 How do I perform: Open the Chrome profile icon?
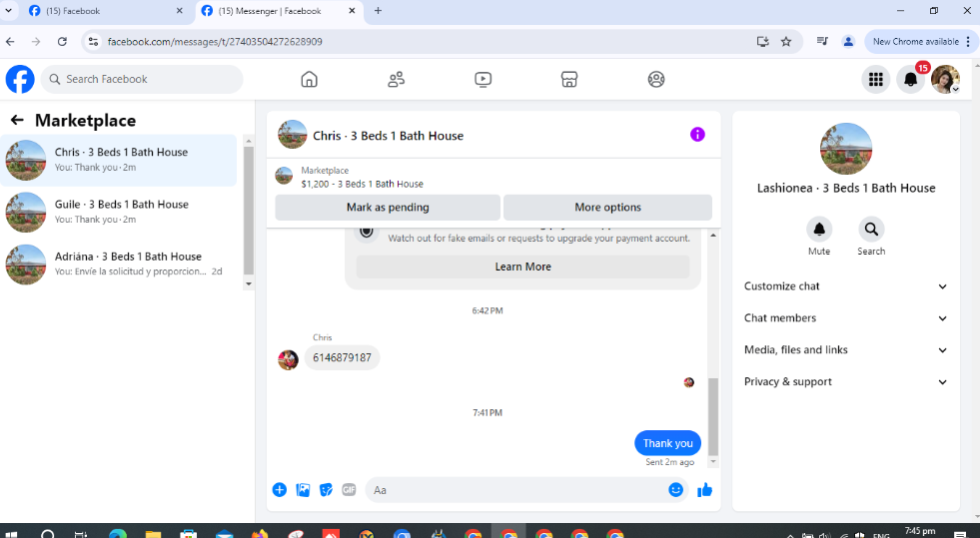click(848, 42)
